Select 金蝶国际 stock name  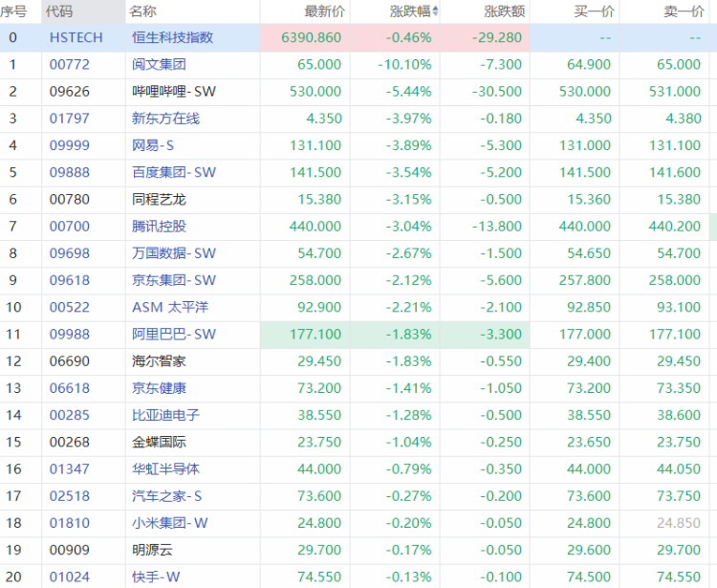159,442
